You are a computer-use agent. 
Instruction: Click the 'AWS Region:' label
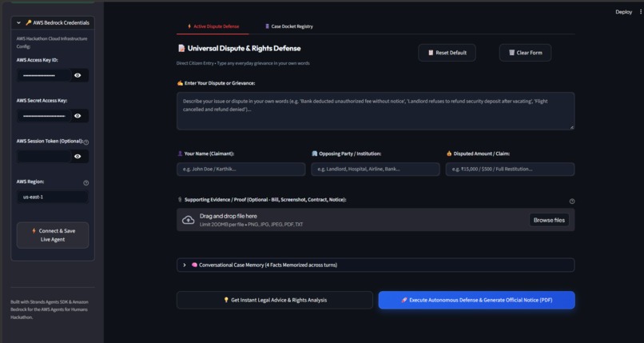click(x=30, y=181)
